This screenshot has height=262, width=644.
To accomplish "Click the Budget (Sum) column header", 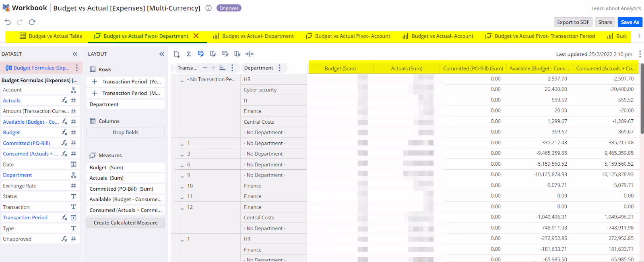I will [341, 69].
